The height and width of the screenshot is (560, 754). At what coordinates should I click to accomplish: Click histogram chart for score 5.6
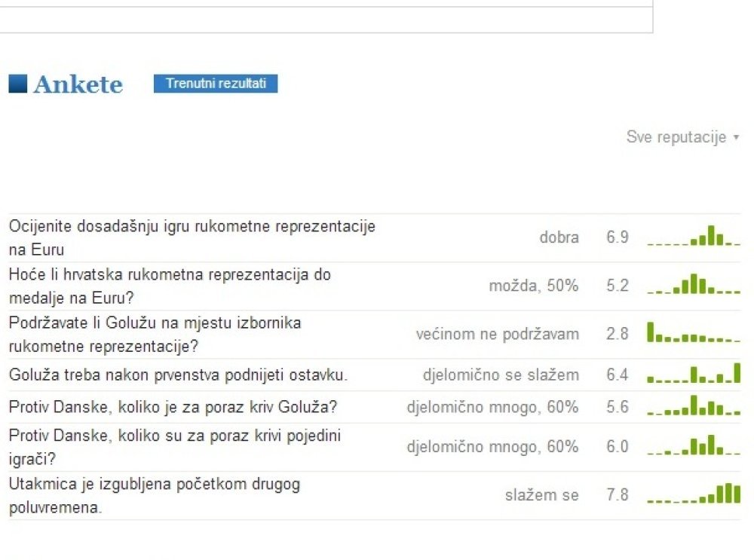coord(694,406)
